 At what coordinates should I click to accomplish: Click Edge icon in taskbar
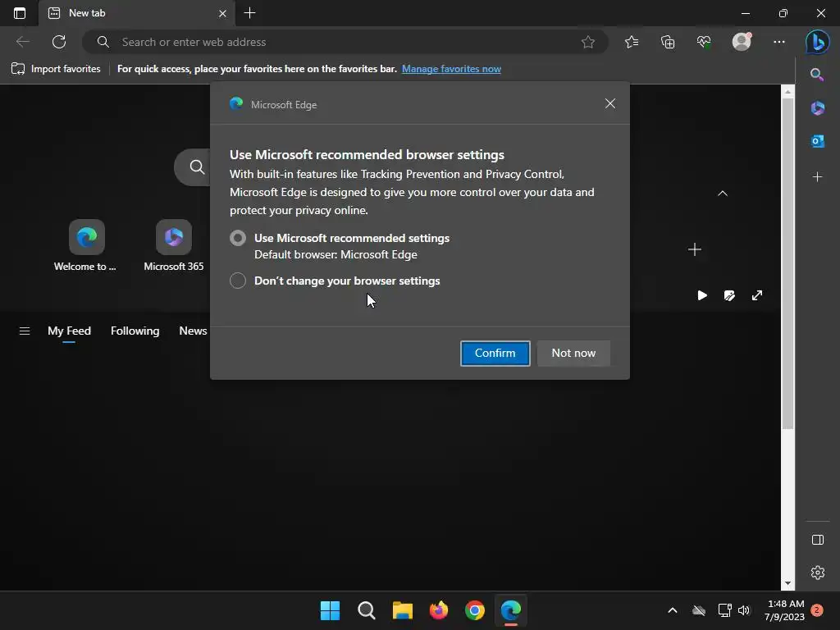510,610
